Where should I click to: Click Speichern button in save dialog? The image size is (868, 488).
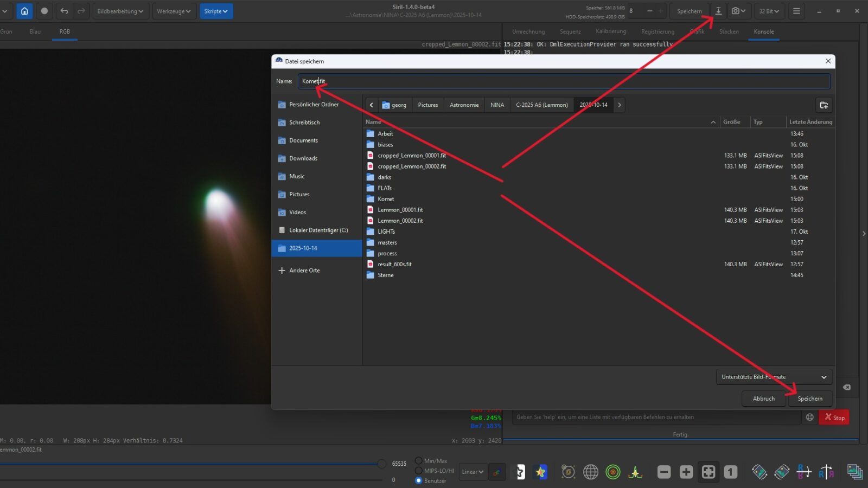point(809,399)
